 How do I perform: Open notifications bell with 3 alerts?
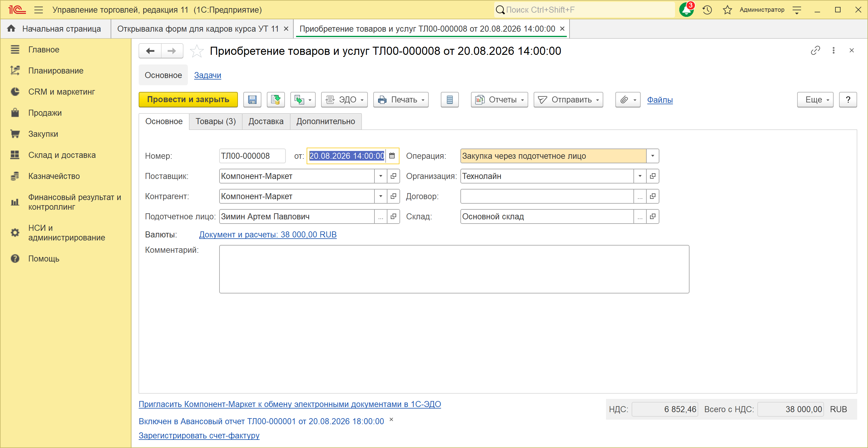tap(686, 9)
